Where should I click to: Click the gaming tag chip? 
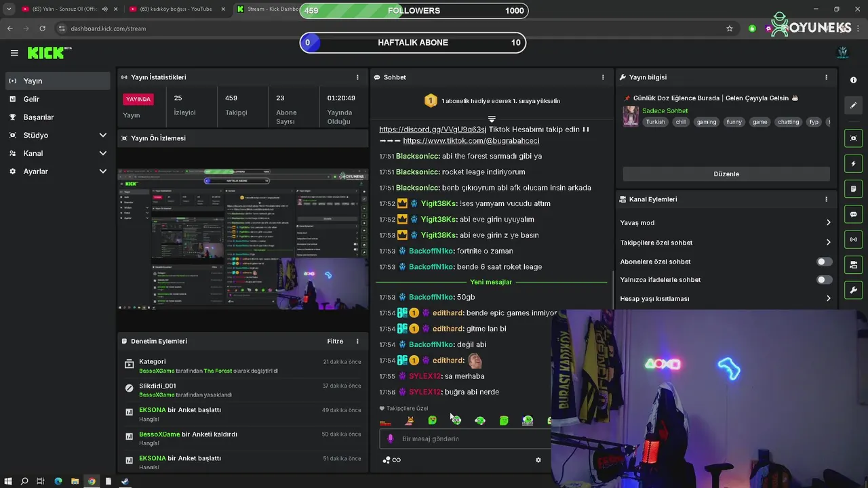coord(706,122)
